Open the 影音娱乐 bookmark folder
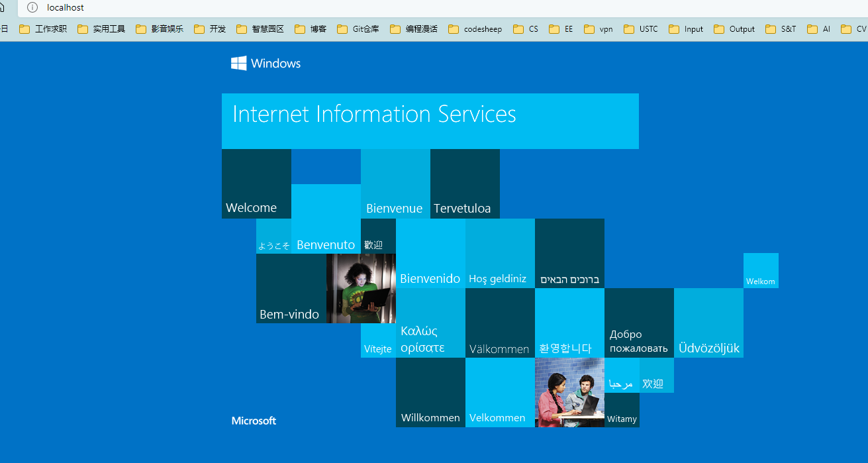The width and height of the screenshot is (868, 463). tap(160, 29)
